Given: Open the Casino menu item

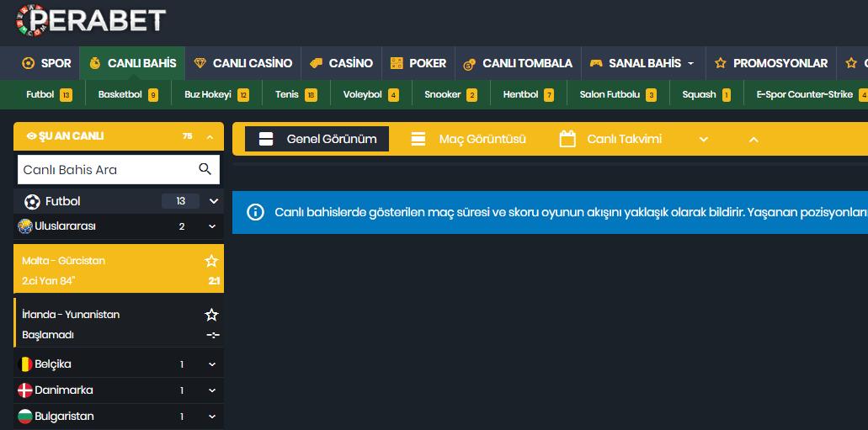Looking at the screenshot, I should [x=341, y=63].
